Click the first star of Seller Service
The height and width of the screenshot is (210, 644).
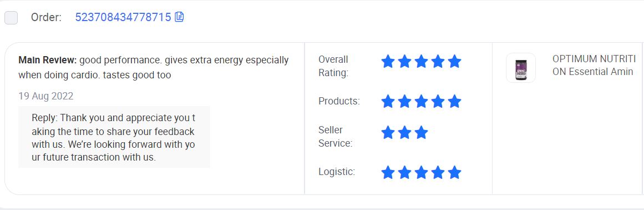pos(388,132)
